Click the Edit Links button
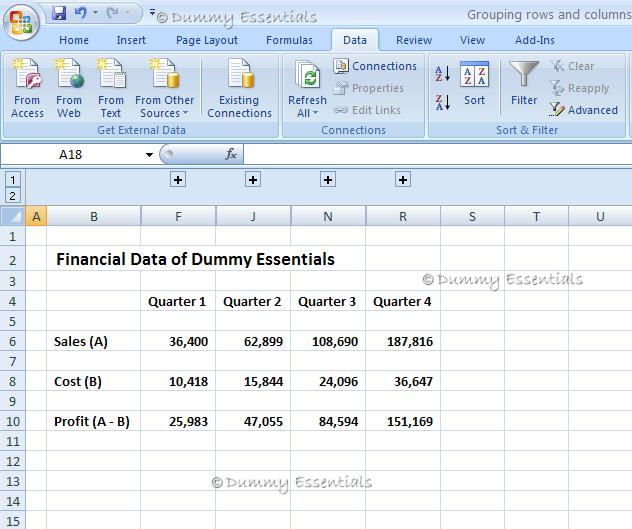The height and width of the screenshot is (529, 632). [367, 110]
